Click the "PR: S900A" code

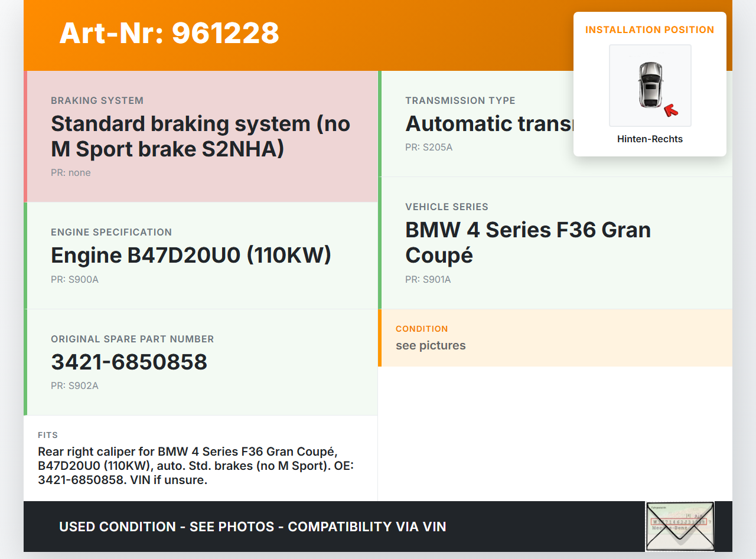(74, 280)
